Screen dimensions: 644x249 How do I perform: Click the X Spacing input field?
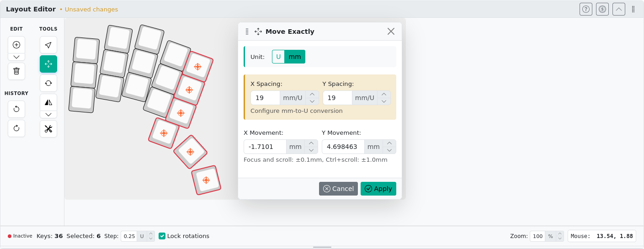click(265, 98)
